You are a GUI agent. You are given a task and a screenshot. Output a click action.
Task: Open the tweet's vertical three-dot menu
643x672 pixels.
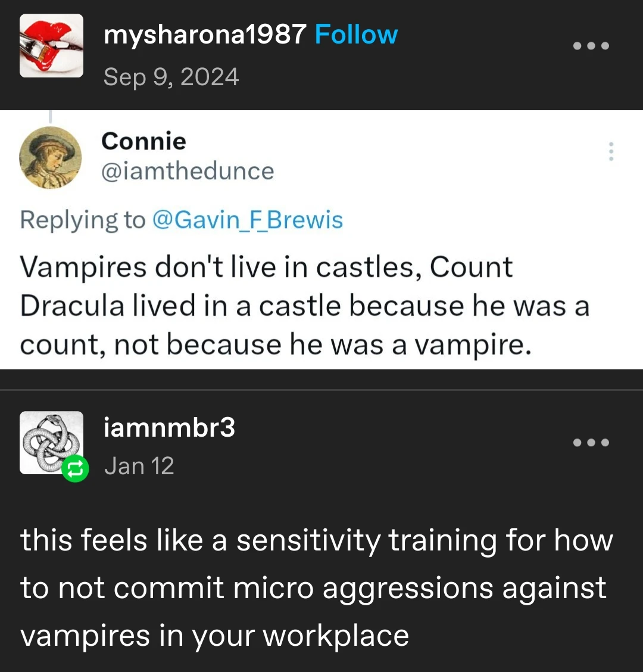(x=610, y=152)
